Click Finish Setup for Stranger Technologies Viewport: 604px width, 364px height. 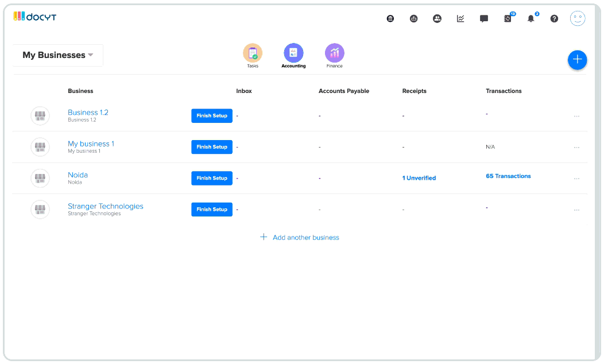pos(212,209)
